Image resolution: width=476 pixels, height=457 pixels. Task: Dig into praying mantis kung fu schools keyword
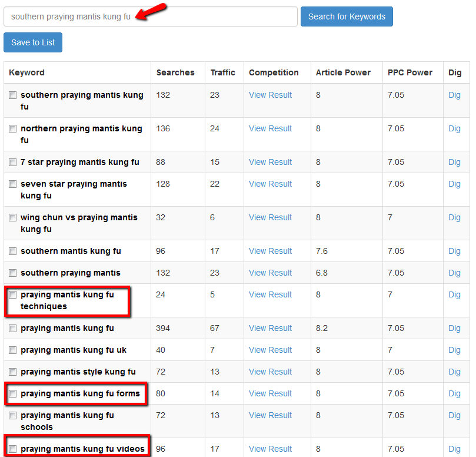coord(454,415)
